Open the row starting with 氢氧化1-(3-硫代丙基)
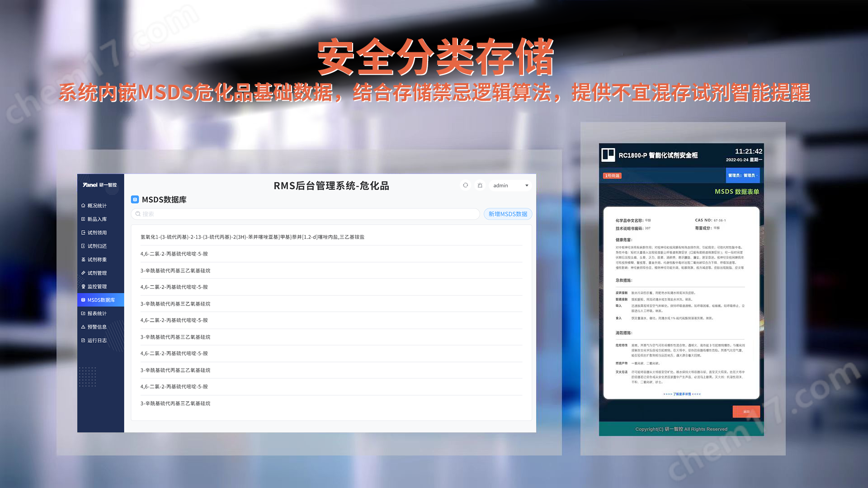This screenshot has height=488, width=868. pyautogui.click(x=331, y=237)
